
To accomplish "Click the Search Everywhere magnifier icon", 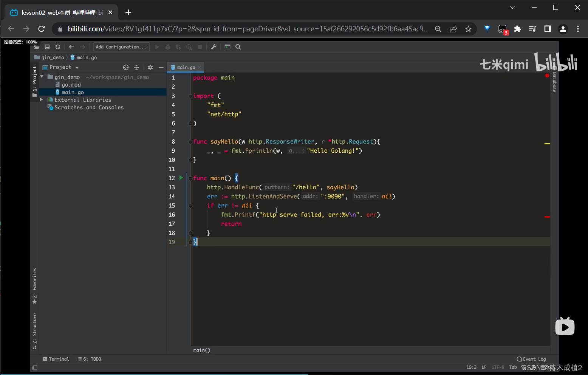I will click(x=238, y=47).
